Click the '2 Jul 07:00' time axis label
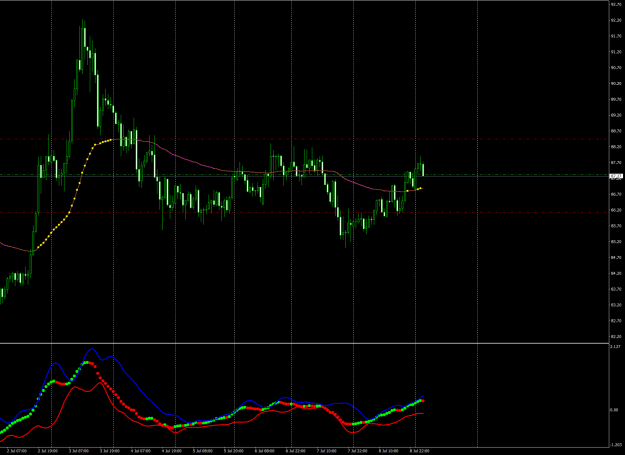Image resolution: width=625 pixels, height=455 pixels. tap(17, 451)
